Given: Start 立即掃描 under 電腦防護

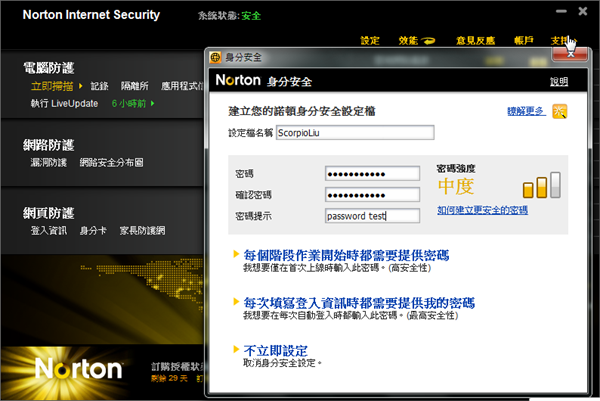Looking at the screenshot, I should coord(52,86).
